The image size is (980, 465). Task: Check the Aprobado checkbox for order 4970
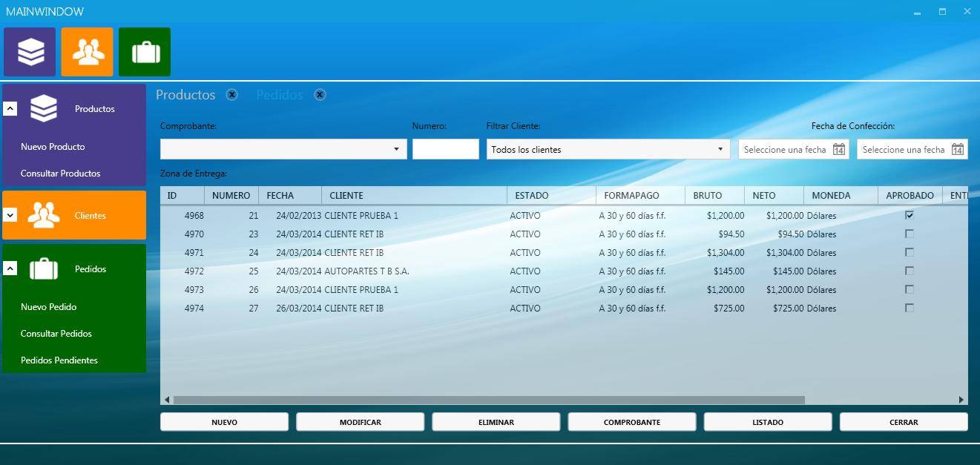tap(910, 234)
